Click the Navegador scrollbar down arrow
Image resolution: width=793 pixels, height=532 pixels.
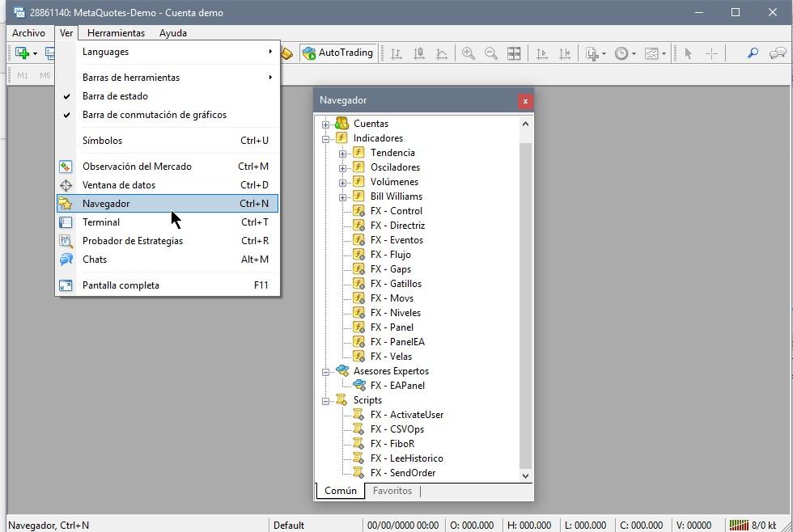[x=525, y=475]
